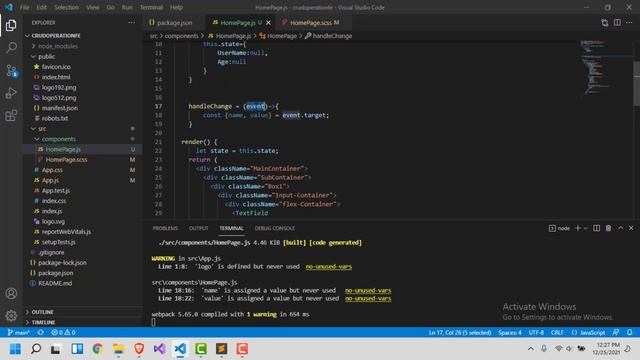Open notifications bell in status bar
The height and width of the screenshot is (360, 640).
629,332
